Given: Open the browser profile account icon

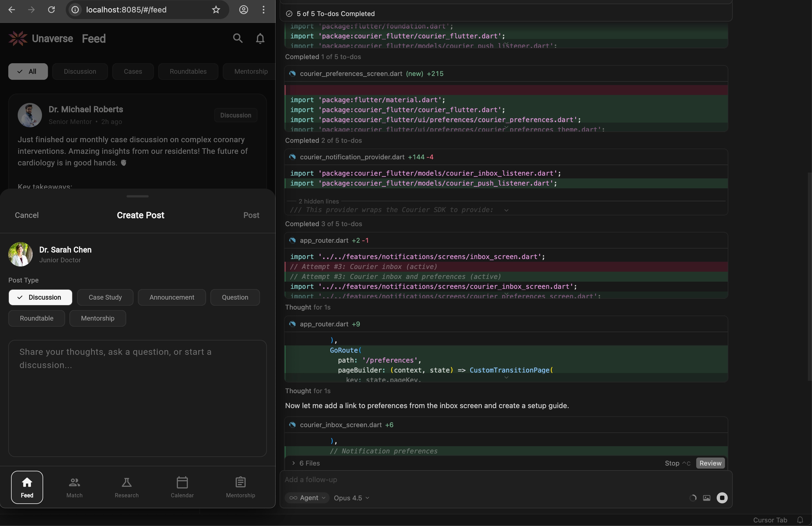Looking at the screenshot, I should point(244,10).
